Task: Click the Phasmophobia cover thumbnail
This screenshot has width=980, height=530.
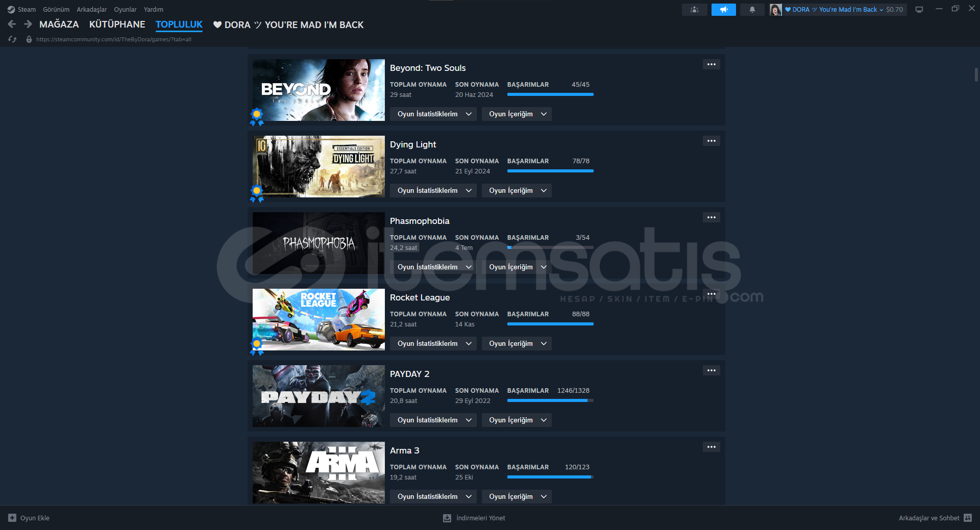Action: pos(318,243)
